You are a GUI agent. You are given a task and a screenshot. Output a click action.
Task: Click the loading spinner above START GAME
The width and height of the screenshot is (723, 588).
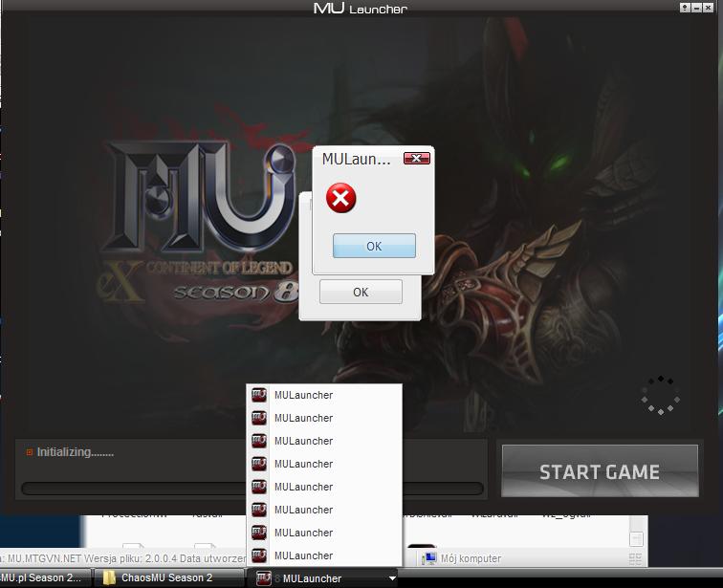(x=660, y=396)
